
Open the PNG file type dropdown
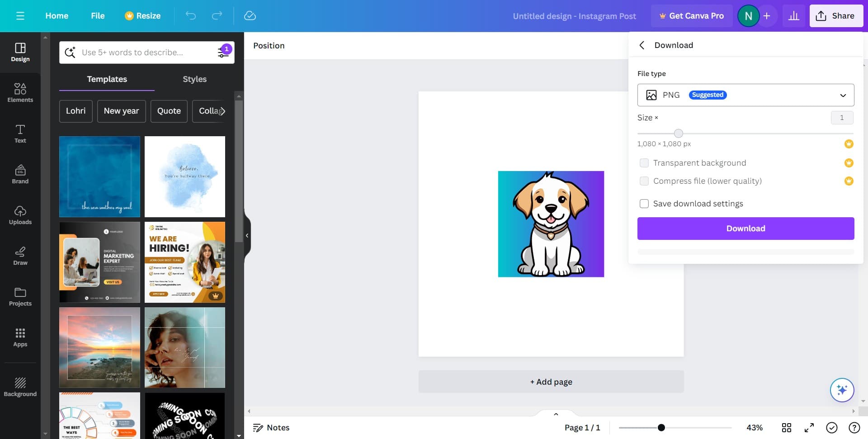tap(745, 95)
